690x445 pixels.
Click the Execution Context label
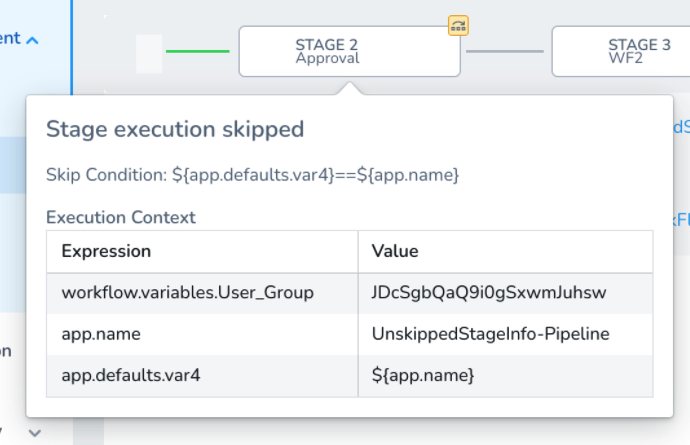tap(121, 217)
